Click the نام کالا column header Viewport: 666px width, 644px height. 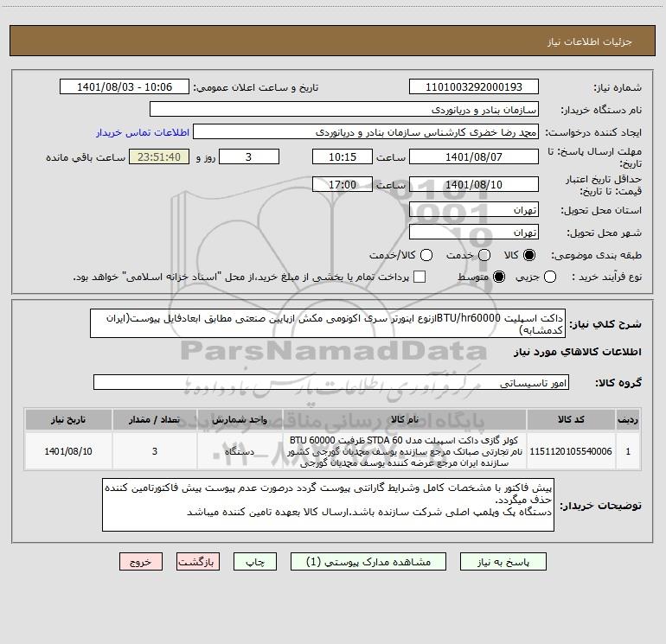(405, 419)
